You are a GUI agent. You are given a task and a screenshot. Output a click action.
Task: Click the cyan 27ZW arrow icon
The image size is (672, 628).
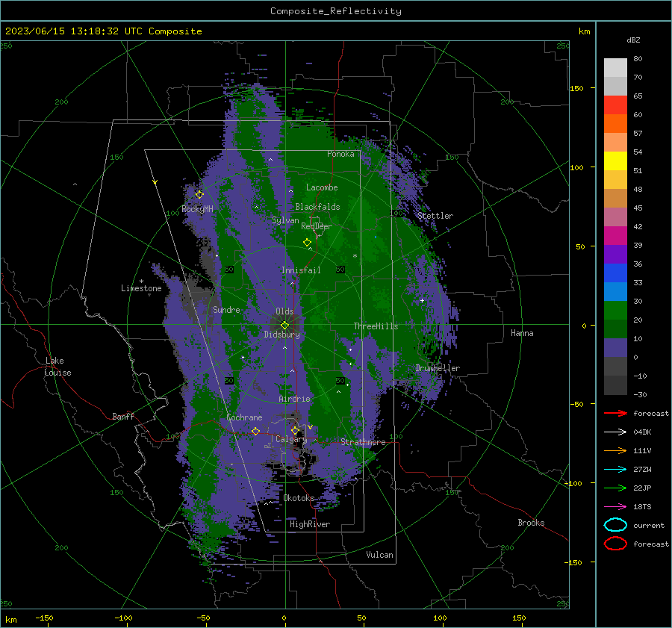(615, 470)
